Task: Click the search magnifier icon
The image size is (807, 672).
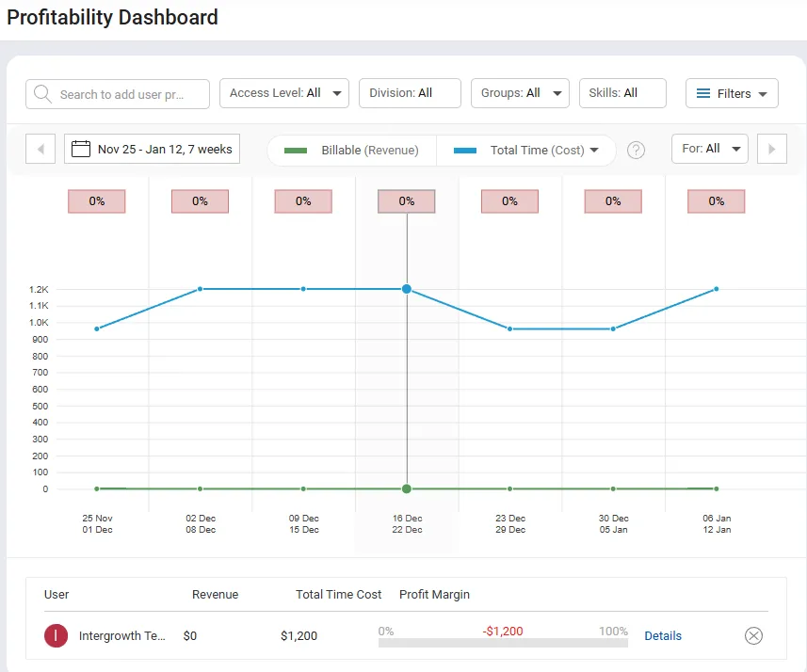Action: click(x=41, y=93)
